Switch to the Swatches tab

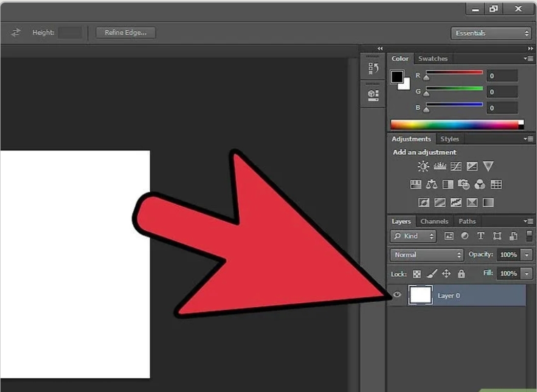433,58
